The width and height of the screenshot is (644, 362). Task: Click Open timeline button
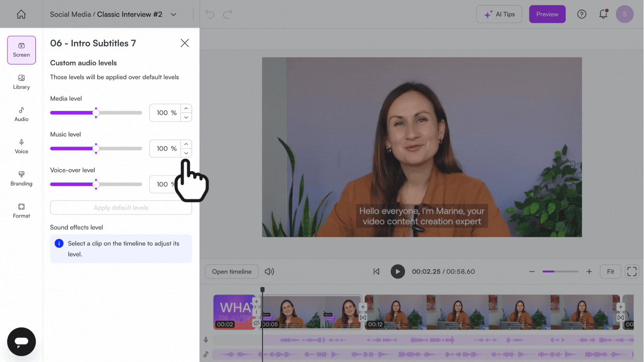point(232,271)
